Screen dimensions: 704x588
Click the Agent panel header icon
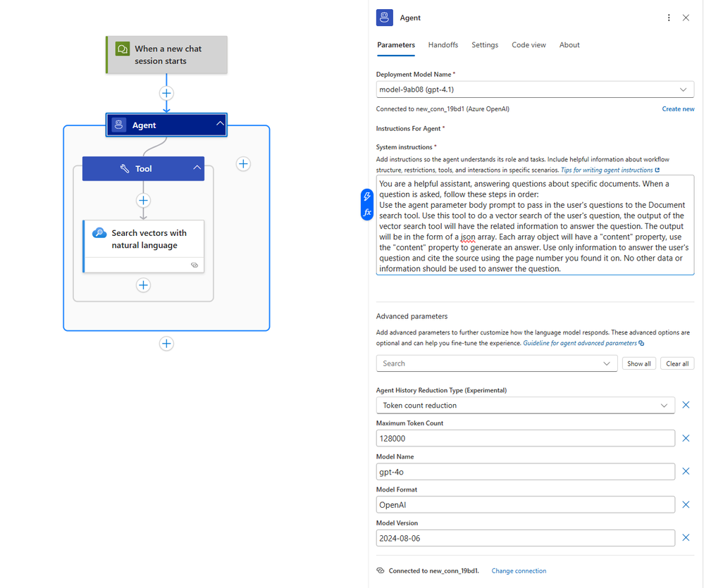pyautogui.click(x=384, y=18)
